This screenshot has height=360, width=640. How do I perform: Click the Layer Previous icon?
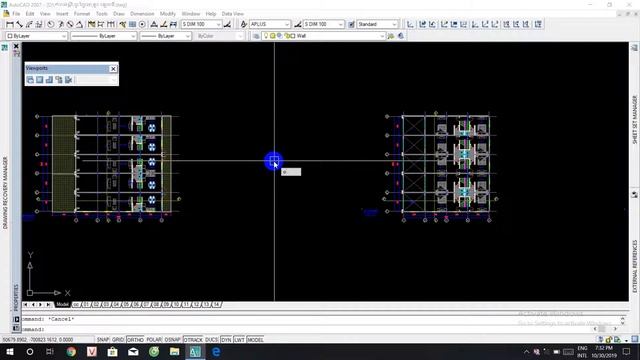(401, 36)
